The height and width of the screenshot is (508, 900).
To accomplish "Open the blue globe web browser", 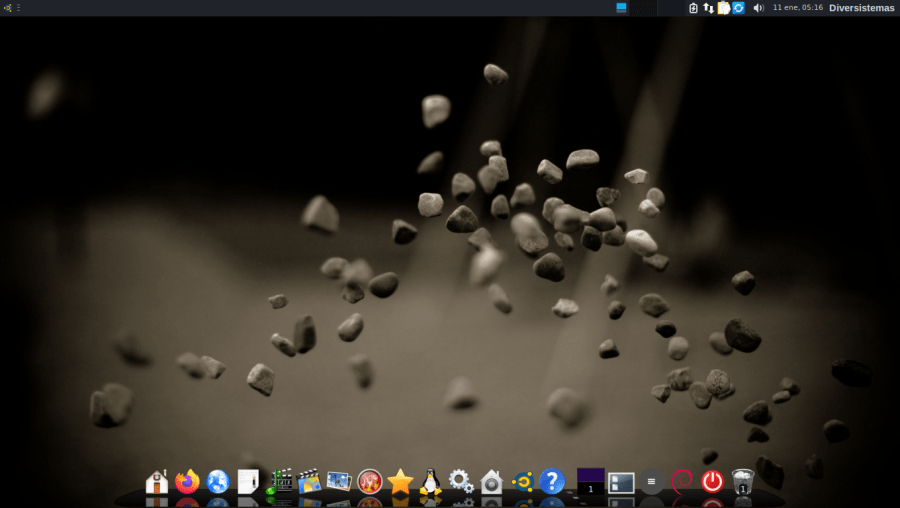I will (x=218, y=482).
